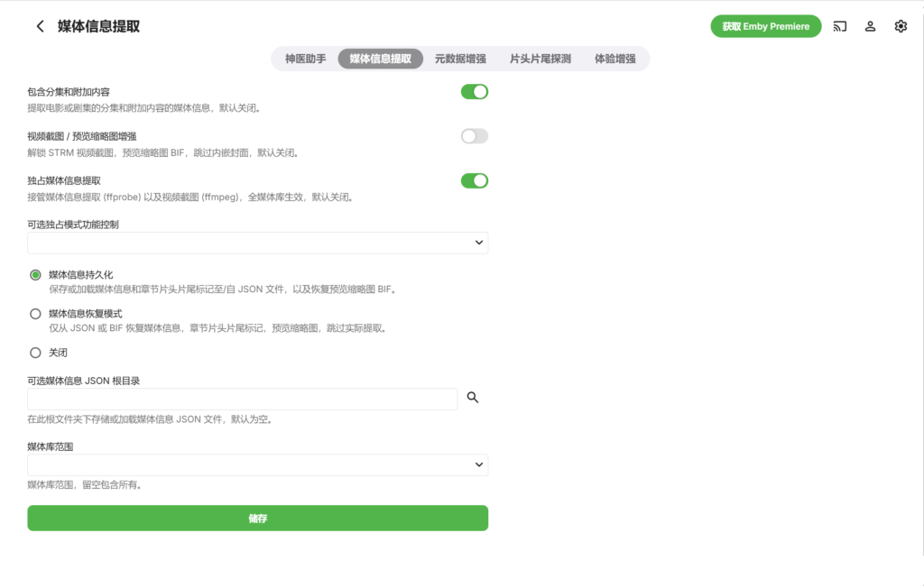Open the 体验增强 tab
Image resolution: width=924 pixels, height=588 pixels.
(614, 59)
